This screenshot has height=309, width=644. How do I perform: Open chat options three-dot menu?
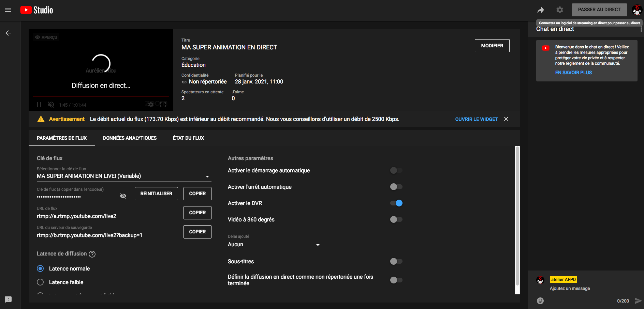(641, 29)
